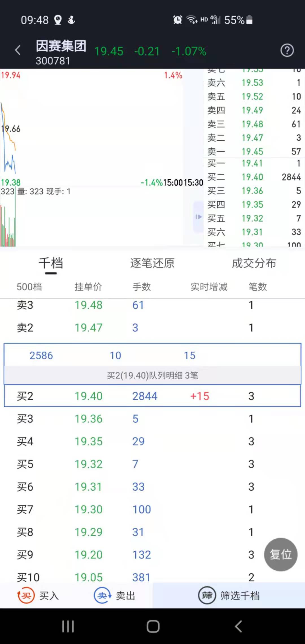Select the 卖3 row at 19.48
Screen dimensions: 305x644
pos(152,305)
